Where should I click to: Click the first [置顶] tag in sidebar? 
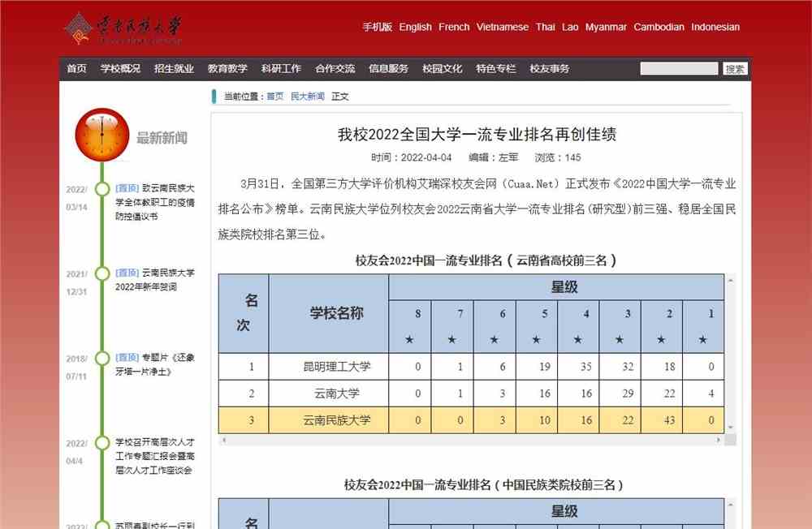pos(127,188)
